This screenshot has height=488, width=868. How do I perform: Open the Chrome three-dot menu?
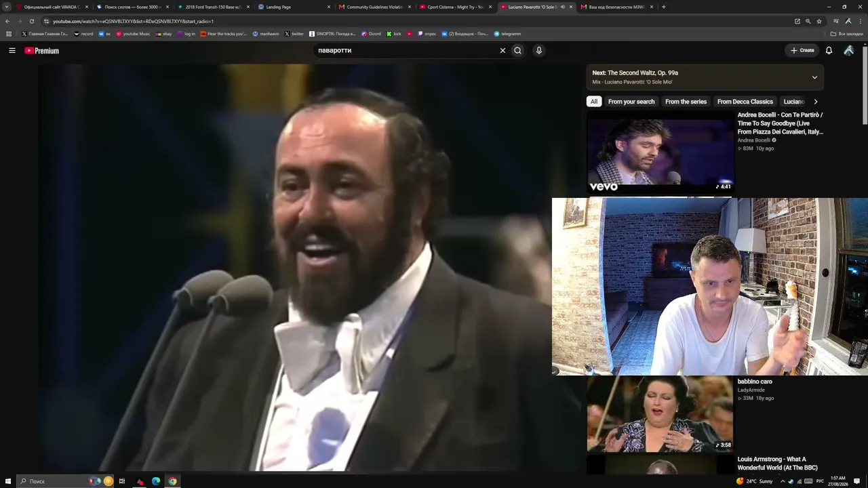click(x=861, y=21)
